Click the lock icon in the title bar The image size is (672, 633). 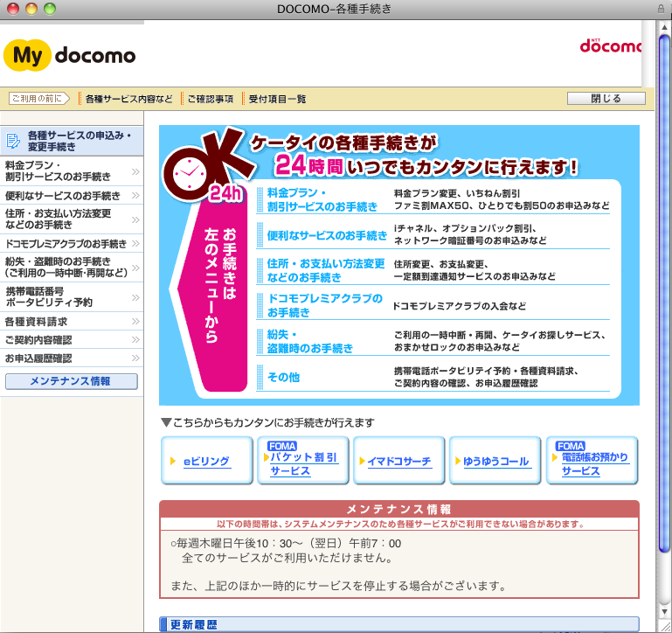[x=661, y=9]
